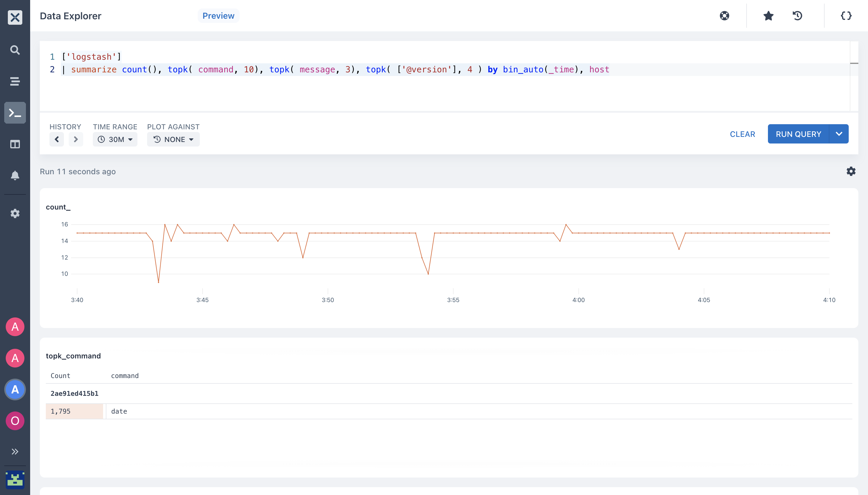Viewport: 868px width, 495px height.
Task: Open the sidebar settings gear
Action: click(x=15, y=213)
